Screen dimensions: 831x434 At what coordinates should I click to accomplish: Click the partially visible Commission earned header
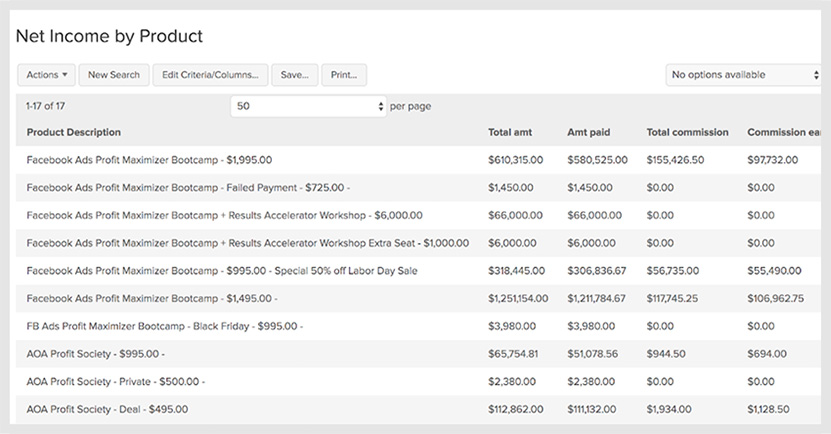[x=784, y=132]
